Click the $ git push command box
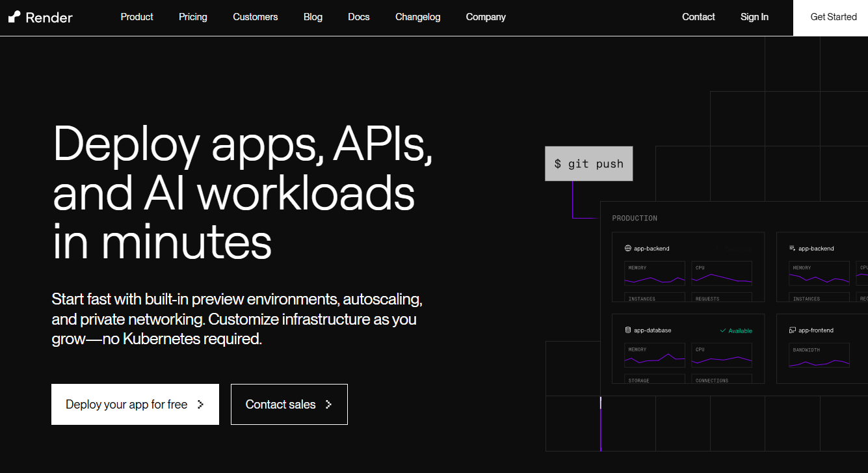The image size is (868, 473). click(x=588, y=164)
